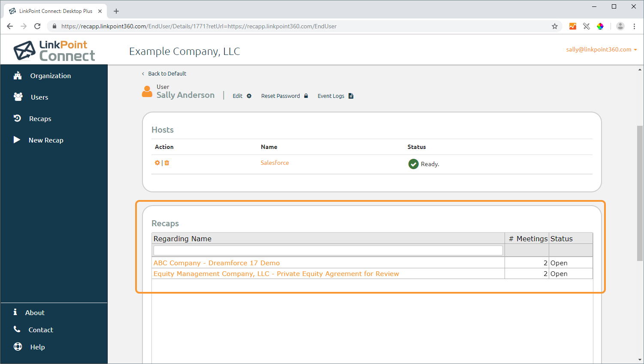Open Equity Management Company Private Equity recap
644x364 pixels.
276,273
